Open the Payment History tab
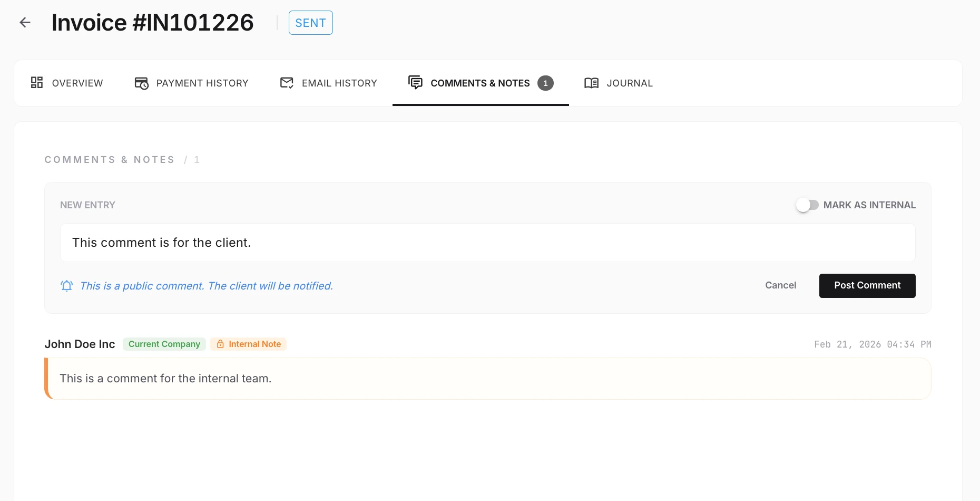The width and height of the screenshot is (980, 501). pos(202,83)
